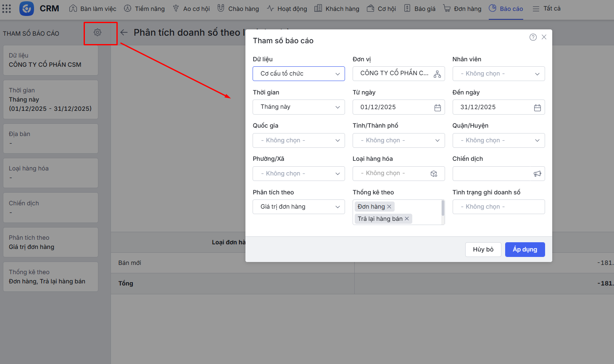Click the Chào hàng magnet icon
The image size is (614, 364).
tap(221, 8)
